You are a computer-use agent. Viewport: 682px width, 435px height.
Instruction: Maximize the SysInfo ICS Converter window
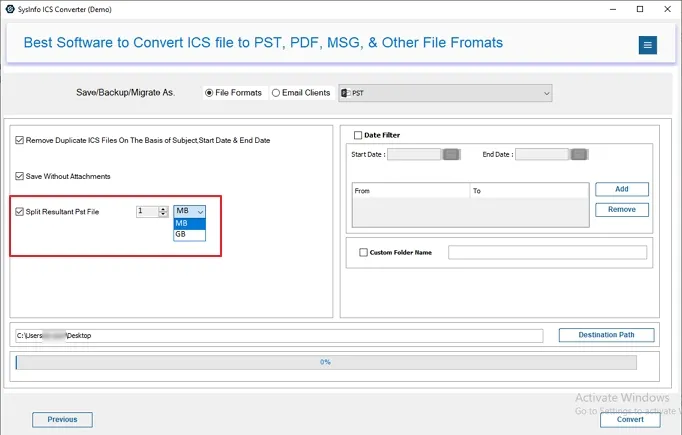[x=640, y=9]
